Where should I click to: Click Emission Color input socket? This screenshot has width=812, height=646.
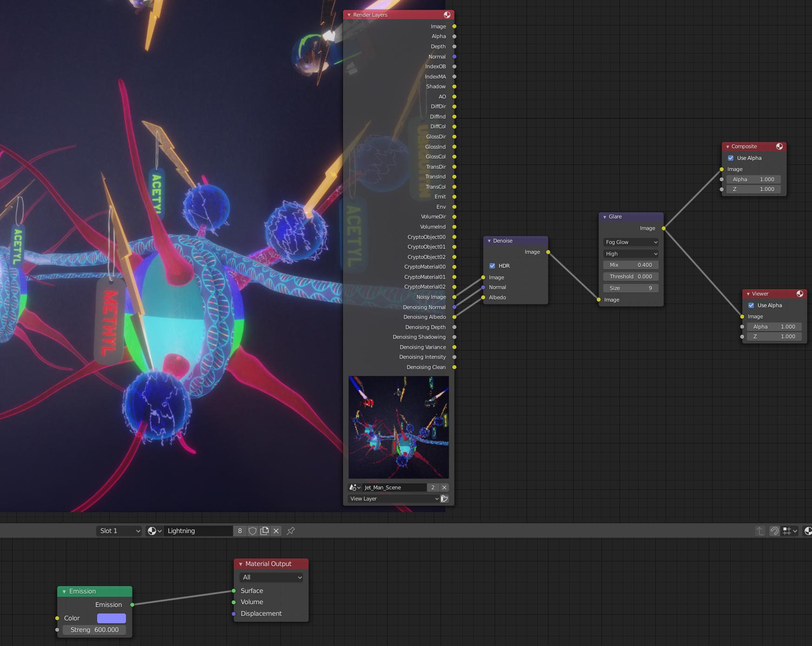tap(57, 618)
